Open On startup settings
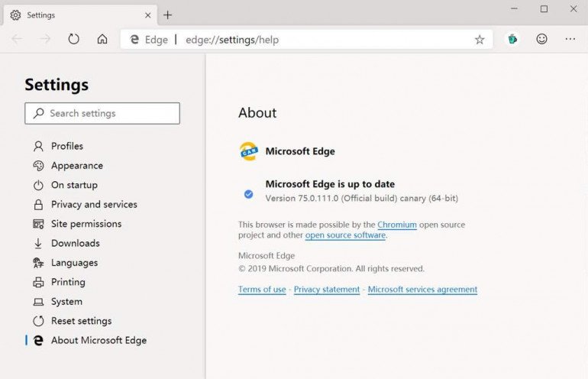The height and width of the screenshot is (379, 588). tap(74, 185)
